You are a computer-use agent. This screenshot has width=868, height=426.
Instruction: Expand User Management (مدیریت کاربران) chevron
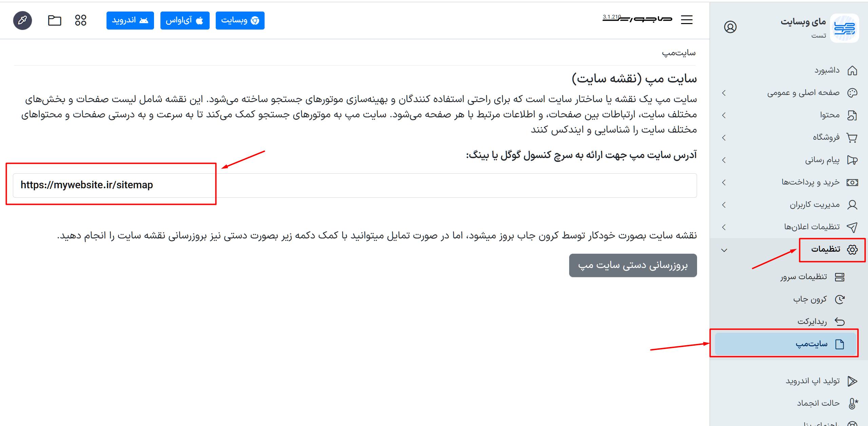[724, 205]
